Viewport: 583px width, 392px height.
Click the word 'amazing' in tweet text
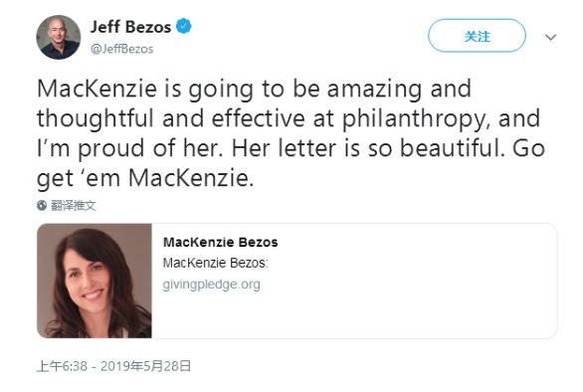[x=374, y=90]
